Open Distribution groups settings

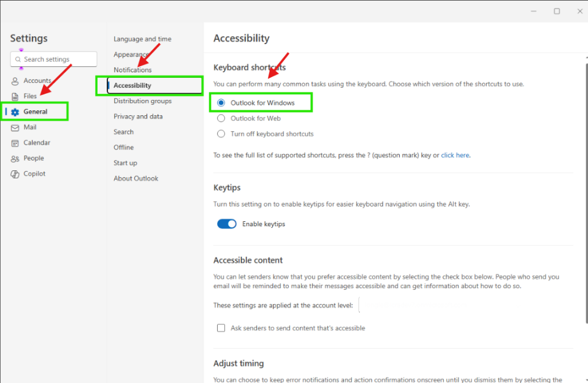click(142, 101)
